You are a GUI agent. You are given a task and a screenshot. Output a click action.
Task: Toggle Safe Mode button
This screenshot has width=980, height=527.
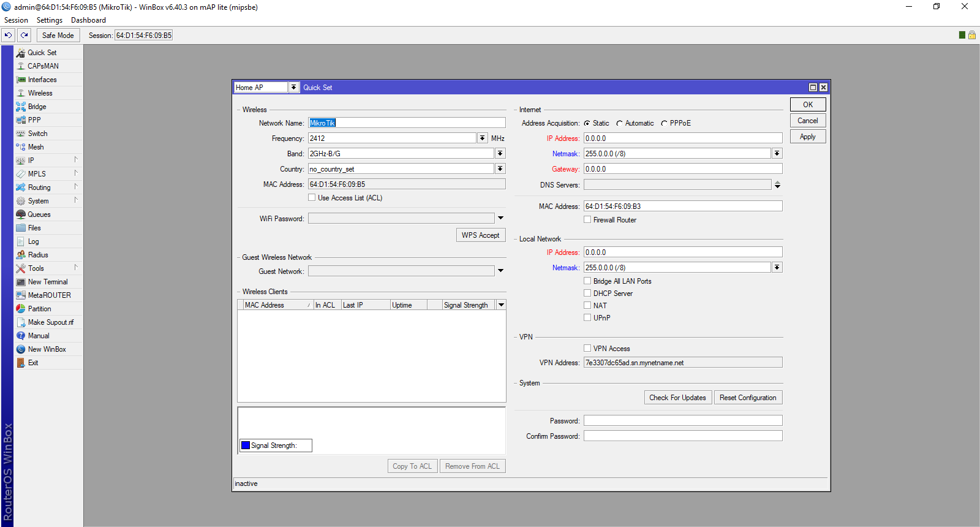click(58, 36)
